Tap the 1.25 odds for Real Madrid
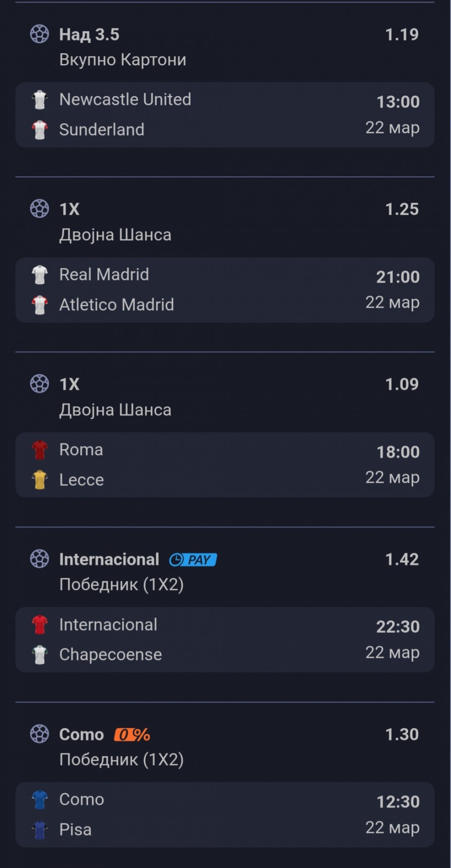Viewport: 451px width, 868px height. (x=402, y=209)
